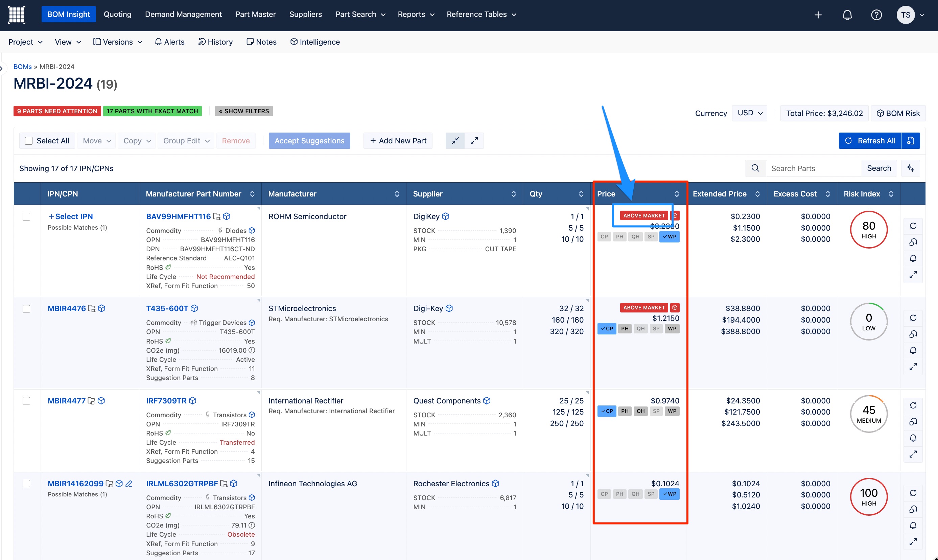The width and height of the screenshot is (938, 560).
Task: Open the Alerts menu item
Action: (169, 42)
